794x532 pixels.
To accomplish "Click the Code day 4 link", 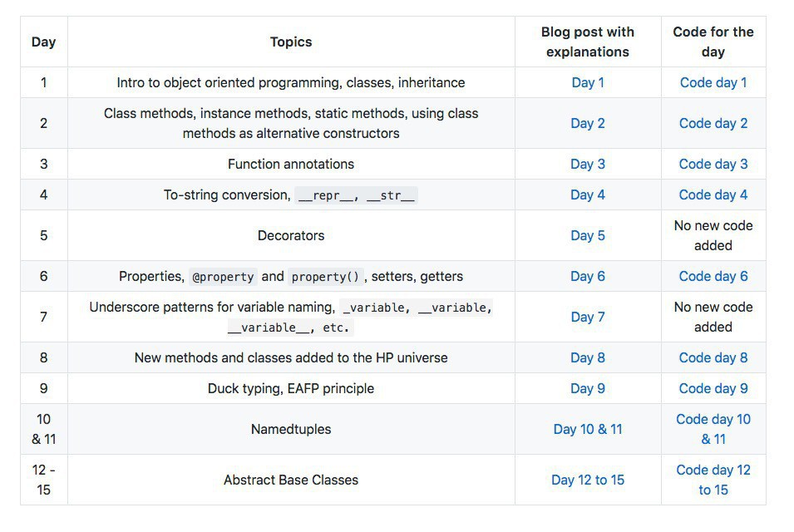I will coord(713,195).
